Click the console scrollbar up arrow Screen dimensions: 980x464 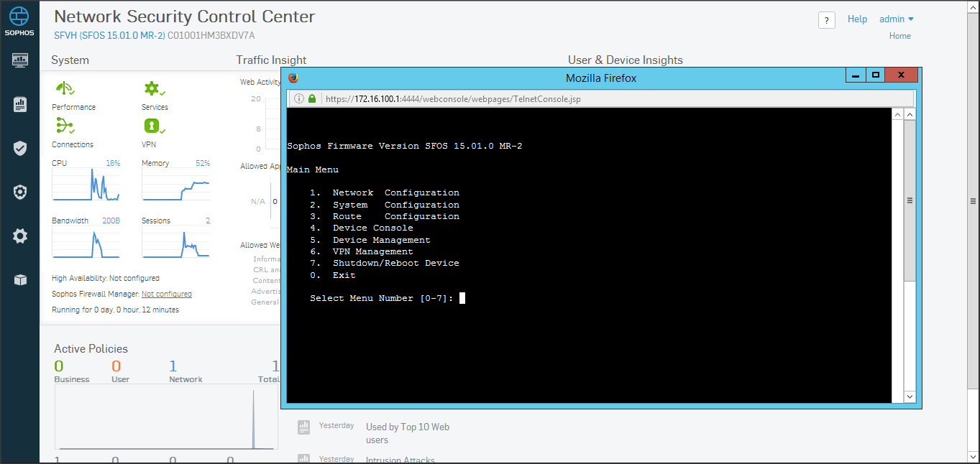click(910, 115)
